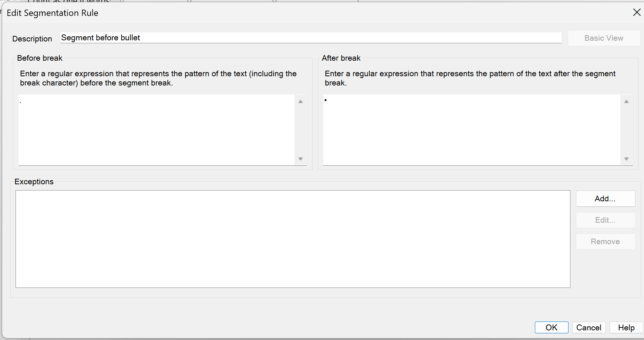Click the Description label

(x=32, y=39)
